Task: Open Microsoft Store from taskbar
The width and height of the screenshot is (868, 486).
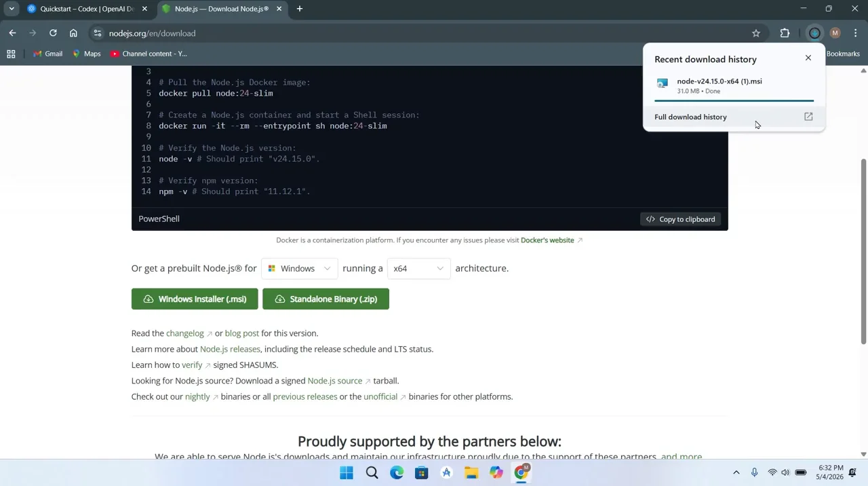Action: pyautogui.click(x=421, y=473)
